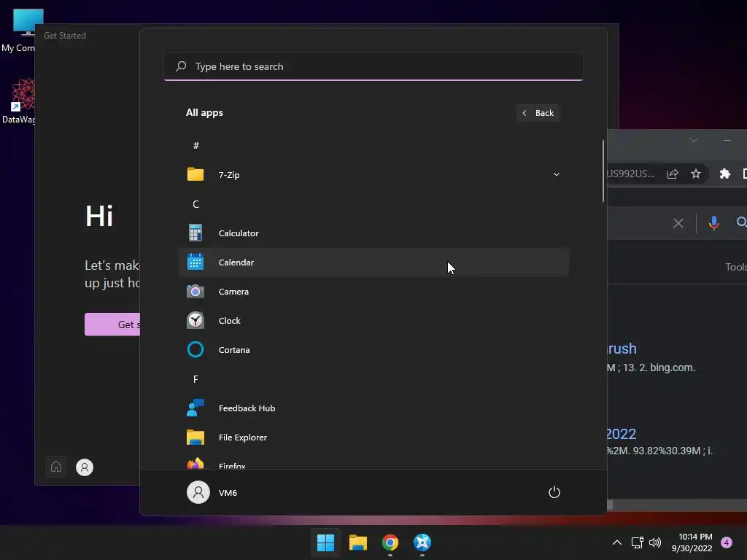Image resolution: width=747 pixels, height=560 pixels.
Task: Open File Explorer from the taskbar
Action: pos(357,542)
